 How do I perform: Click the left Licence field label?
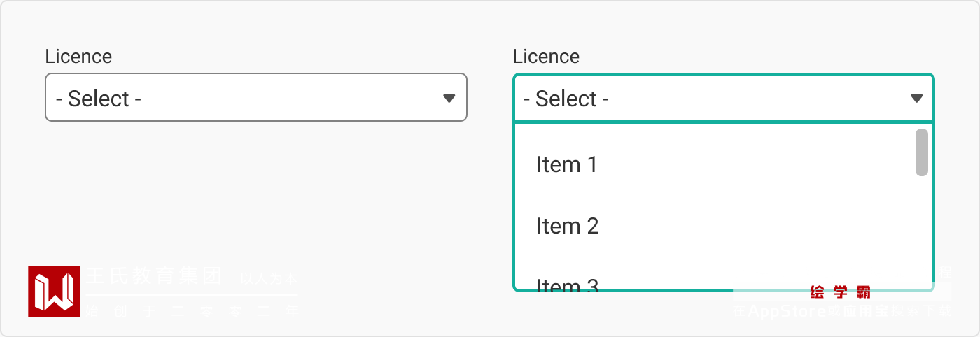pos(78,57)
